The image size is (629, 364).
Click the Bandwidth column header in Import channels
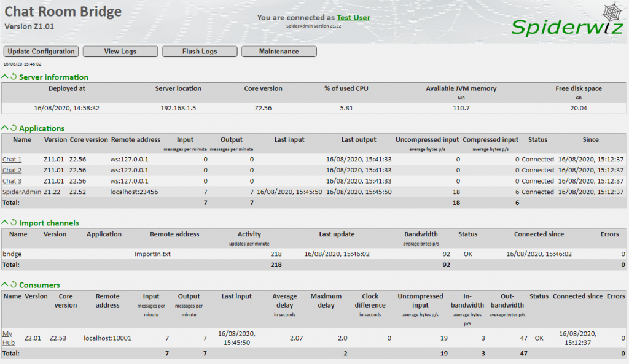tap(421, 234)
